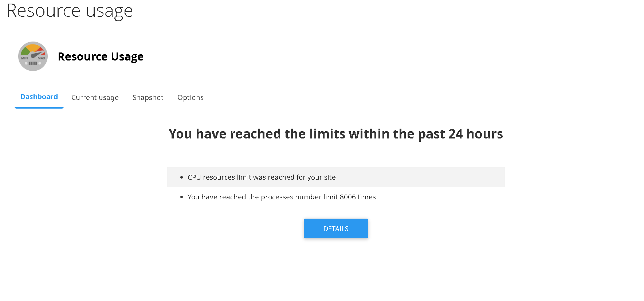Select the Options tab
Image resolution: width=644 pixels, height=301 pixels.
[x=190, y=98]
